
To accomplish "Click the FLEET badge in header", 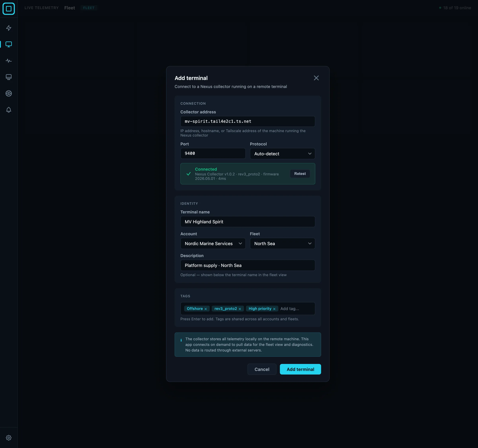I will pos(89,8).
